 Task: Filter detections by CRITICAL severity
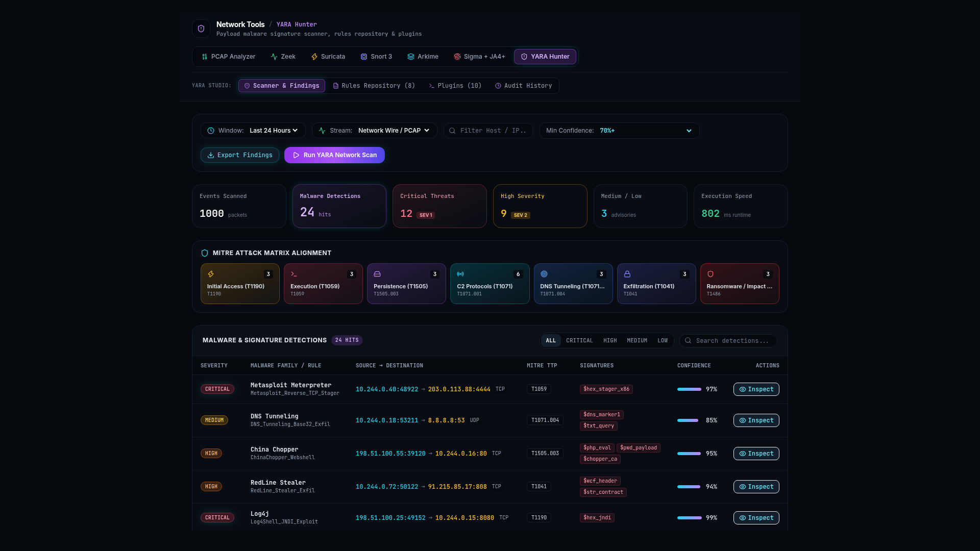click(579, 340)
